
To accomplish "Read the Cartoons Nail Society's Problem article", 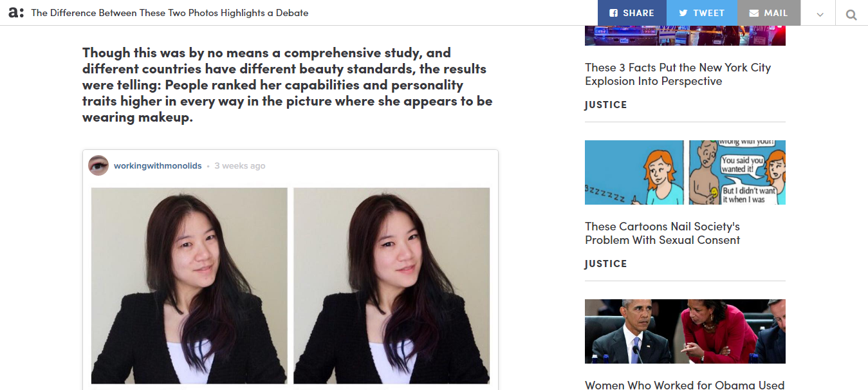I will (663, 233).
